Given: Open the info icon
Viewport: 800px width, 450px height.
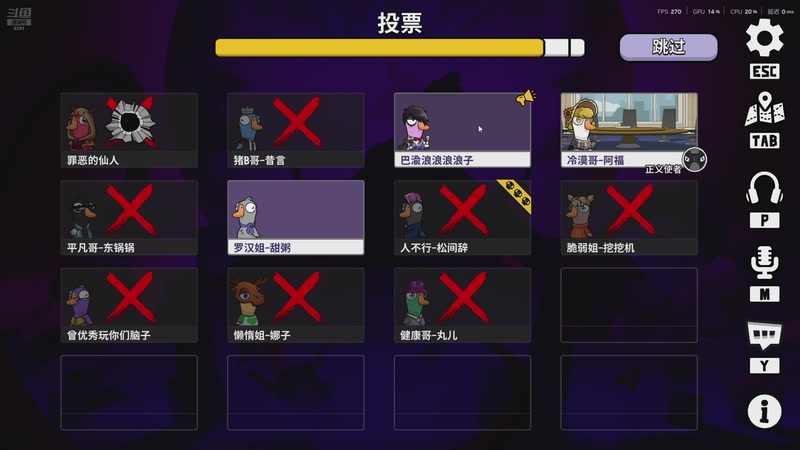Looking at the screenshot, I should click(x=764, y=411).
